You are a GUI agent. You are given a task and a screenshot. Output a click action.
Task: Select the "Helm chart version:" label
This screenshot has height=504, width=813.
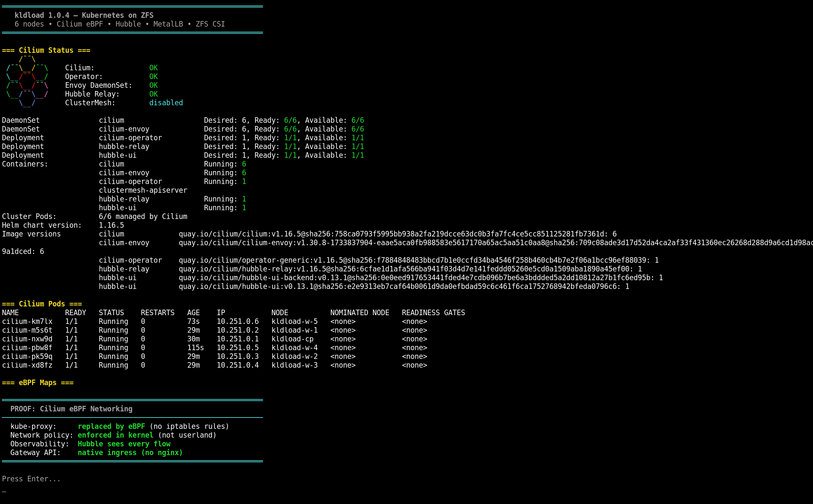[x=42, y=225]
